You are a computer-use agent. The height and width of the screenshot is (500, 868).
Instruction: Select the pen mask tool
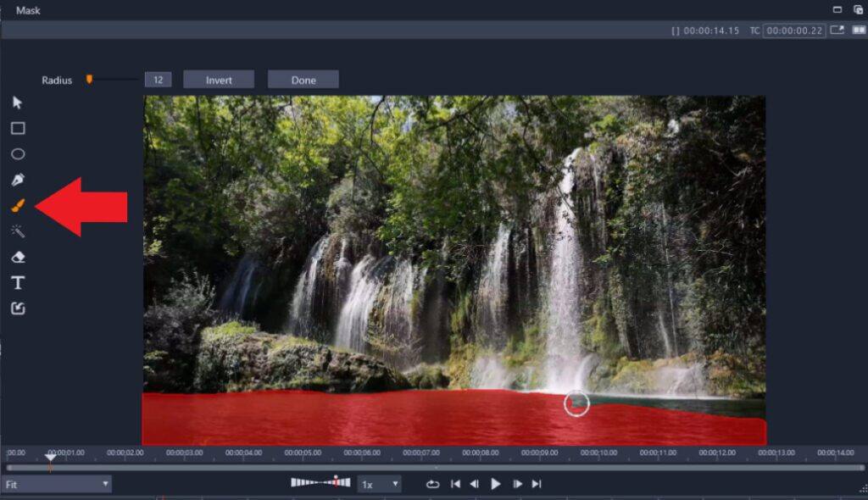(x=18, y=179)
